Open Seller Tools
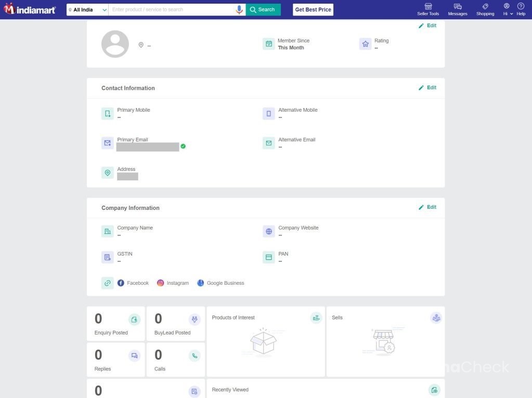The image size is (532, 398). [x=428, y=9]
